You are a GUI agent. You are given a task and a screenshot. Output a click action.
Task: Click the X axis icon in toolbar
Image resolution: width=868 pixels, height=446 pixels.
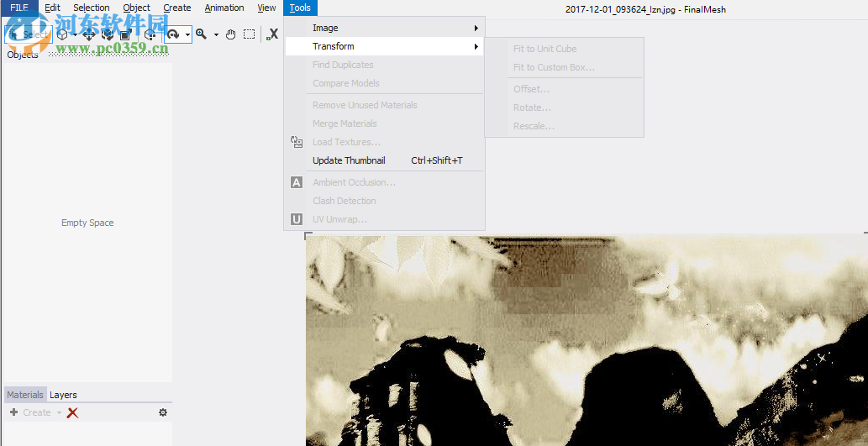(271, 34)
